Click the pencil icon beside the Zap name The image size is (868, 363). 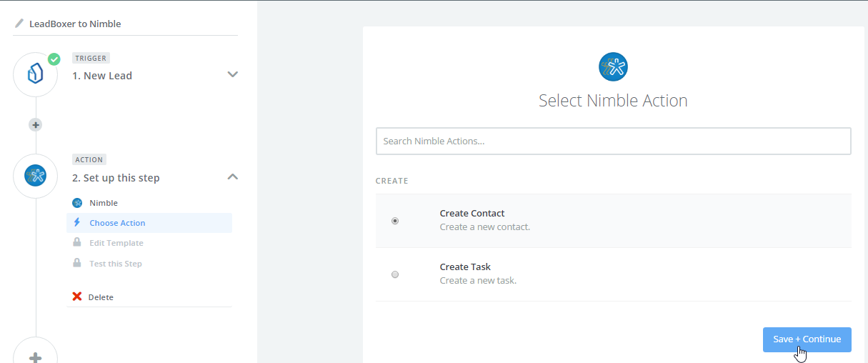point(19,24)
